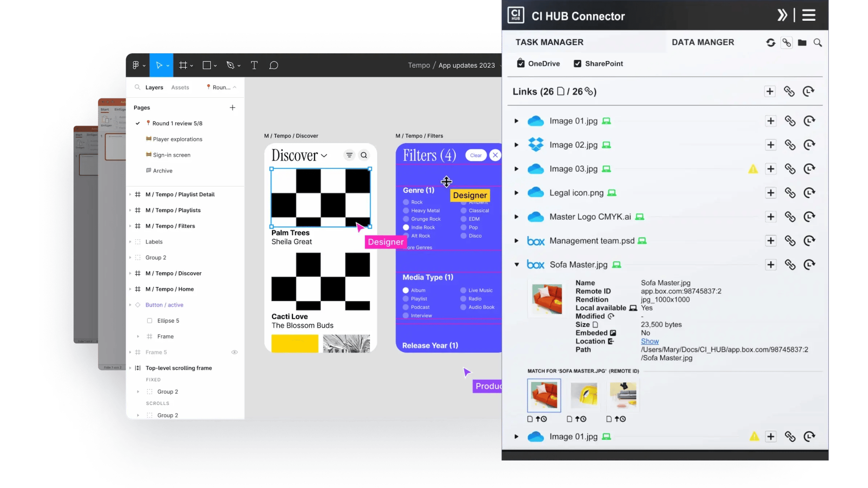Expand Management team.psd link row
The image size is (868, 488).
(x=516, y=241)
